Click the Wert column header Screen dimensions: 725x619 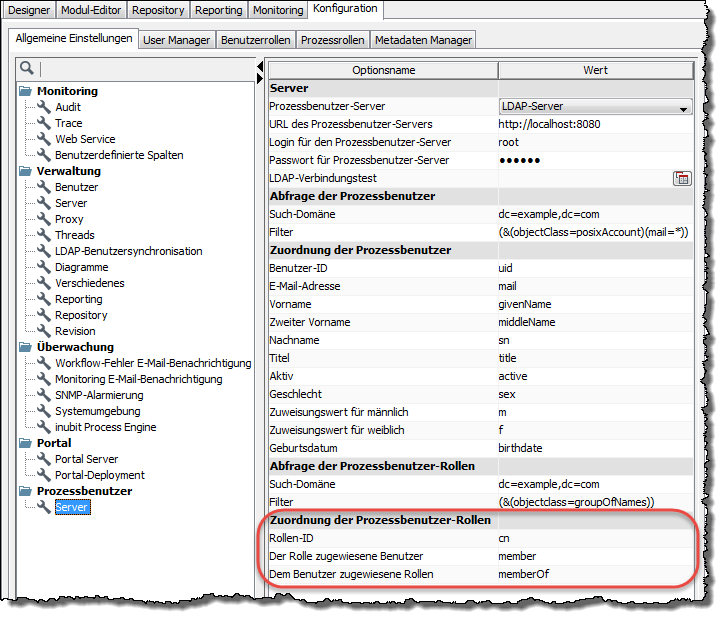[x=595, y=70]
